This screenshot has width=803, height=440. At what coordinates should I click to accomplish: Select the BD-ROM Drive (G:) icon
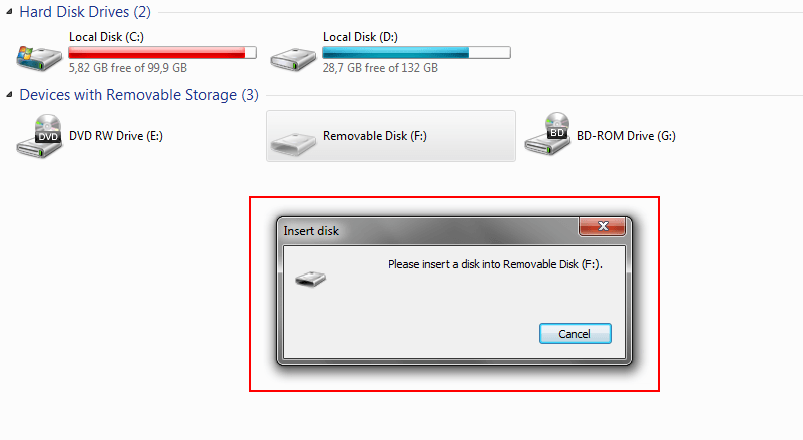click(x=548, y=135)
